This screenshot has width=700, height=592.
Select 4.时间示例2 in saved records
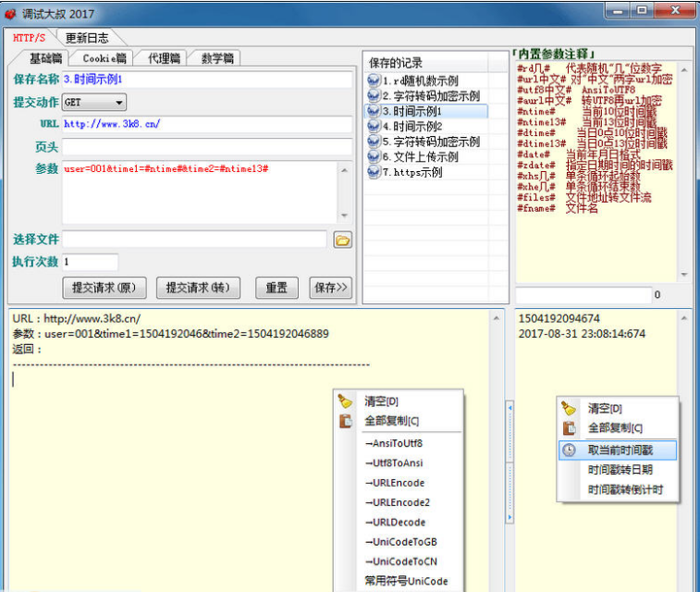pyautogui.click(x=417, y=127)
